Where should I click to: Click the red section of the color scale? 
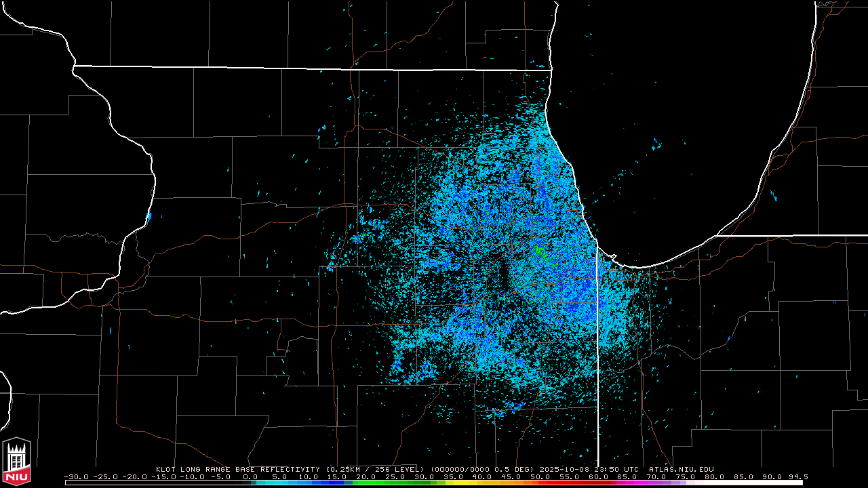(x=583, y=483)
